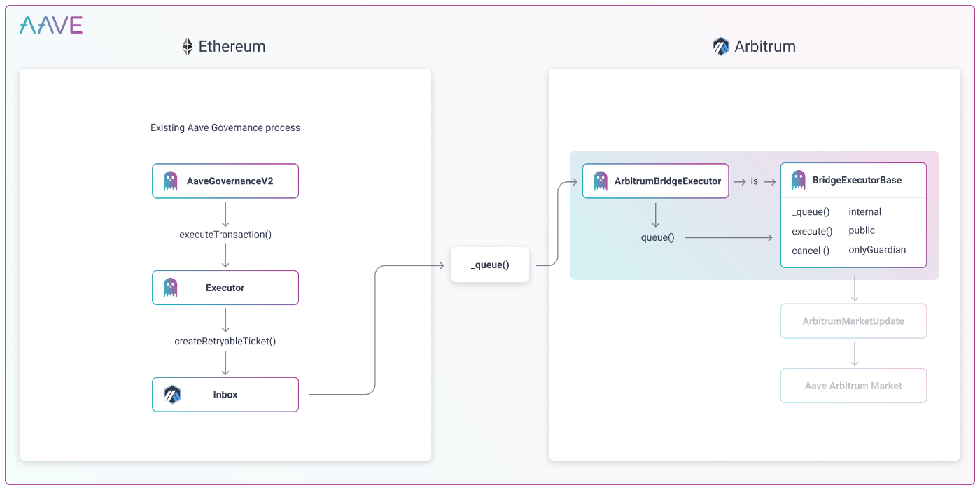Click the ghost icon in Executor box
This screenshot has width=980, height=490.
171,288
